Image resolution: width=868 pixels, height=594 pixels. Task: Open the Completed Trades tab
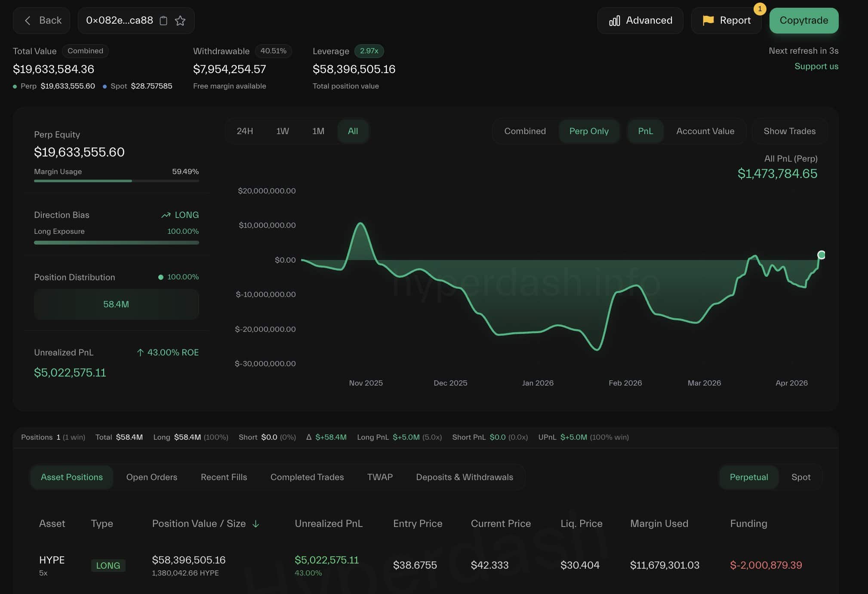click(x=307, y=477)
